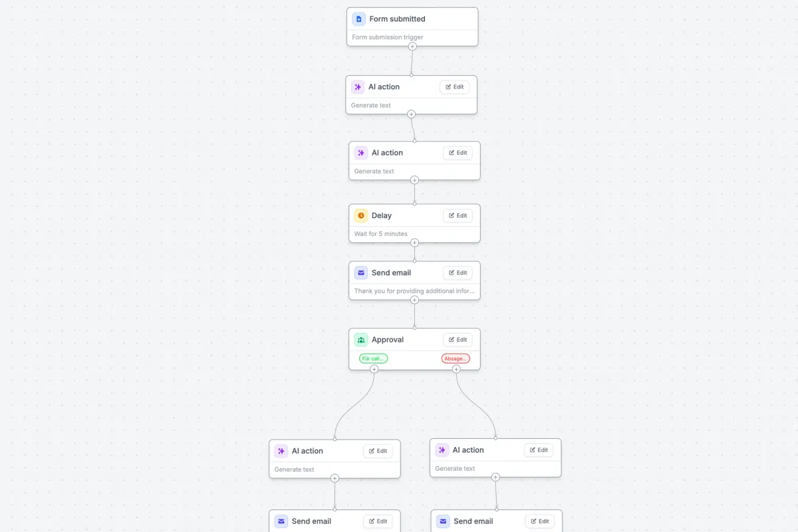Viewport: 798px width, 532px height.
Task: Click the Form submitted trigger document icon
Action: 359,19
